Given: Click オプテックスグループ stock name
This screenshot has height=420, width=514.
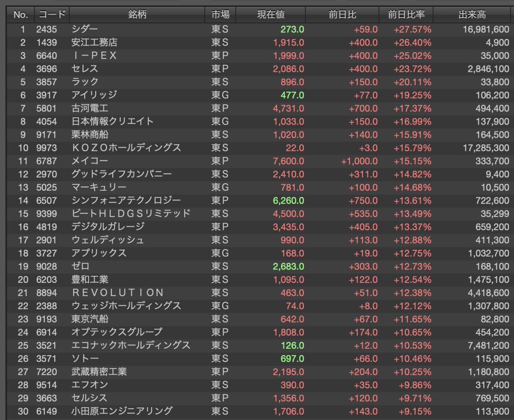Looking at the screenshot, I should tap(117, 332).
